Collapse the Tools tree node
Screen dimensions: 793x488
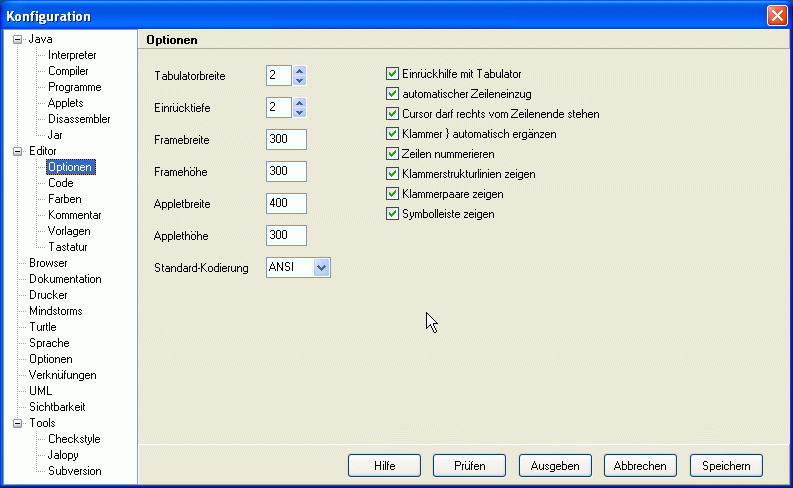(17, 424)
